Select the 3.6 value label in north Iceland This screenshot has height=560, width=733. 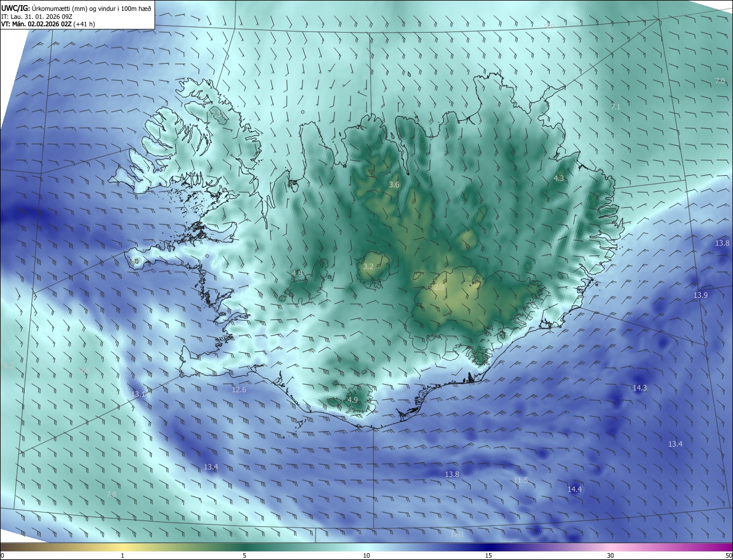[x=394, y=184]
